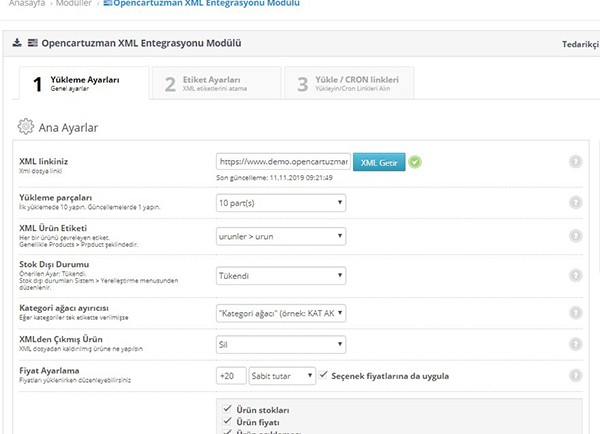Open help icon on XMLden Çıkmış Ürün row
Screen dimensions: 600x434
pos(576,344)
